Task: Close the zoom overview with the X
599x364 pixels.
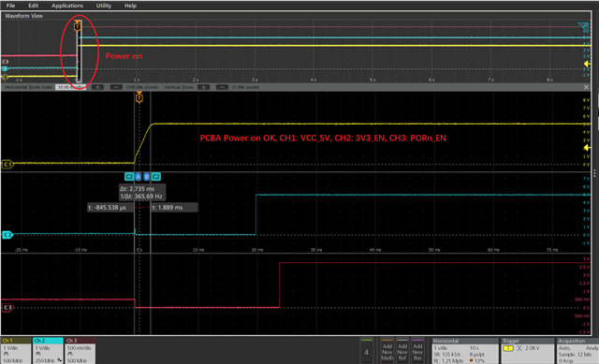Action: 587,87
